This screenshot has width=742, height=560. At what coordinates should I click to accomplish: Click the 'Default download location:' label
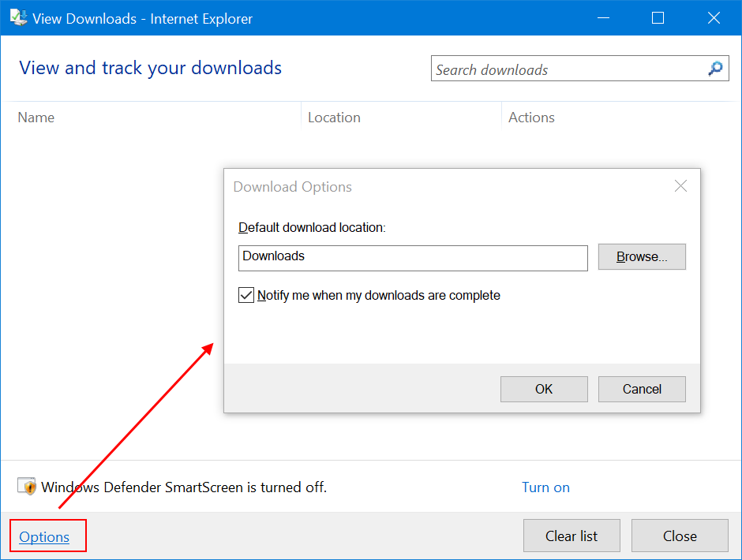tap(312, 227)
